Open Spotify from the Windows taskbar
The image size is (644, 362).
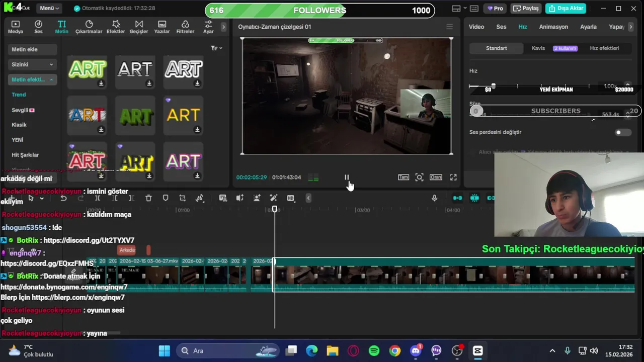374,351
